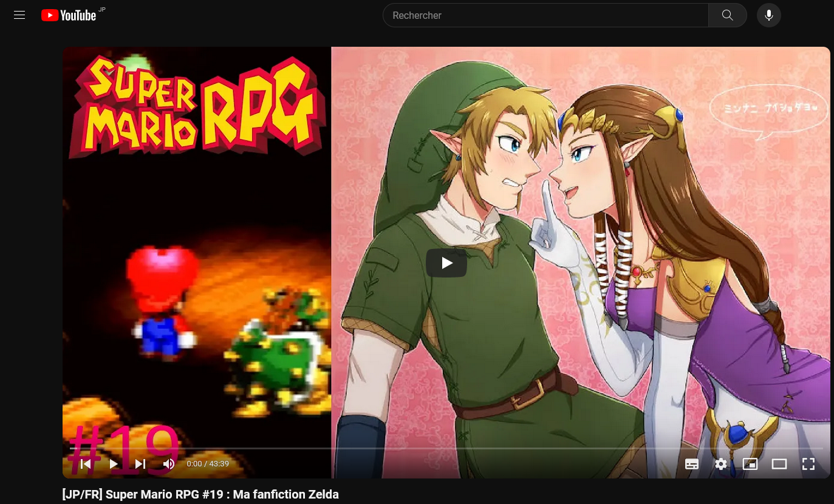
Task: Click the video progress bar
Action: (x=446, y=448)
